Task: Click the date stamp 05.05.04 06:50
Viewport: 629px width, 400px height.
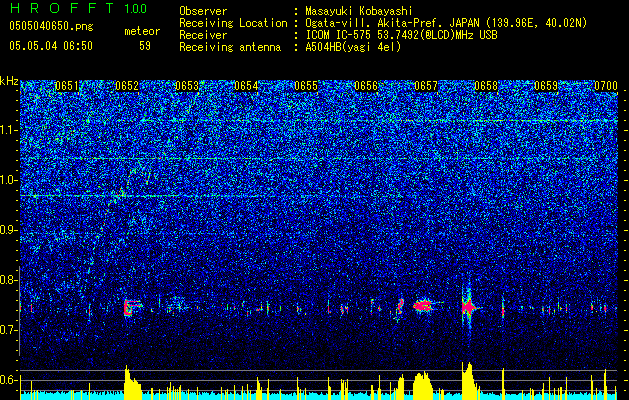Action: (51, 46)
